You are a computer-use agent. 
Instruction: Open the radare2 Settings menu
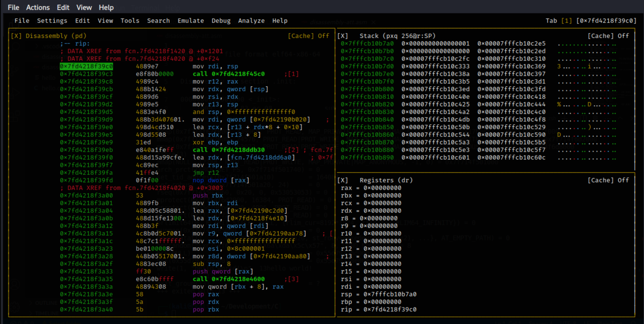tap(52, 21)
